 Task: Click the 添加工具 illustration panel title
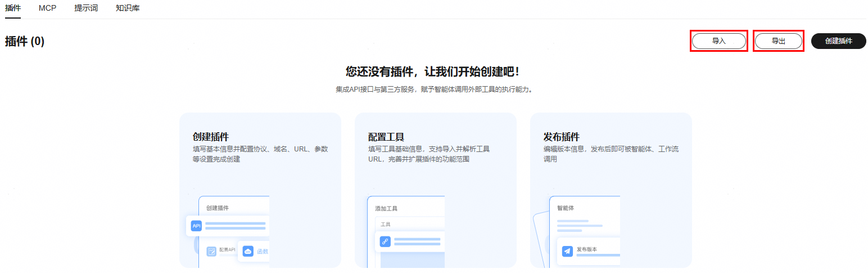(386, 208)
